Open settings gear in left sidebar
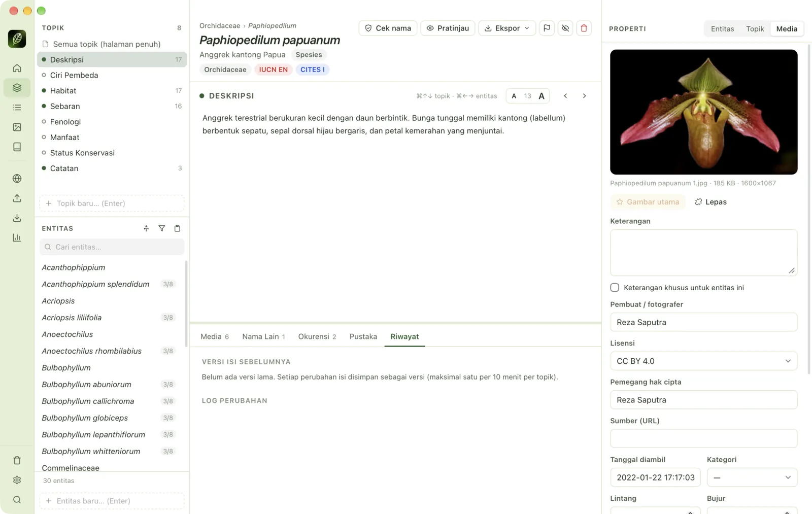The height and width of the screenshot is (514, 812). (17, 480)
